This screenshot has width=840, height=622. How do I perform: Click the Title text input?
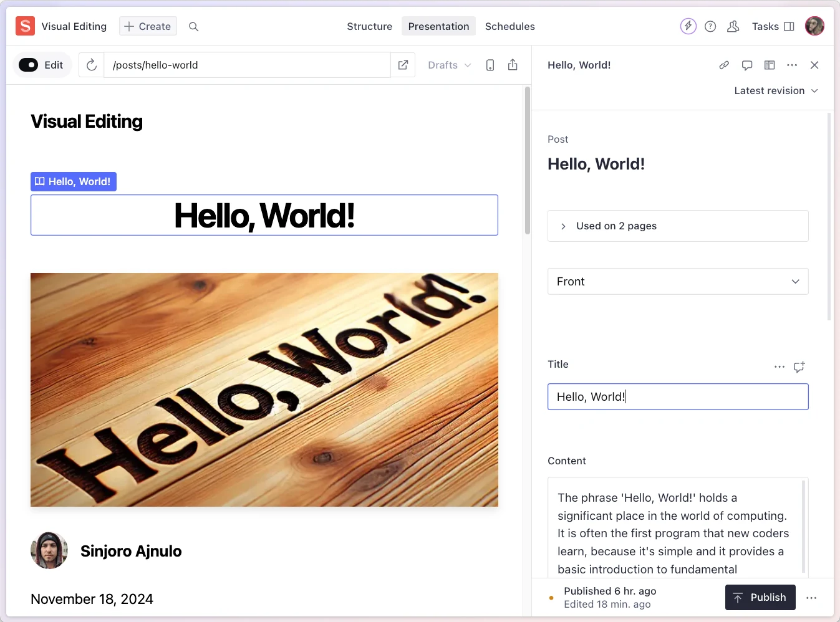click(678, 397)
